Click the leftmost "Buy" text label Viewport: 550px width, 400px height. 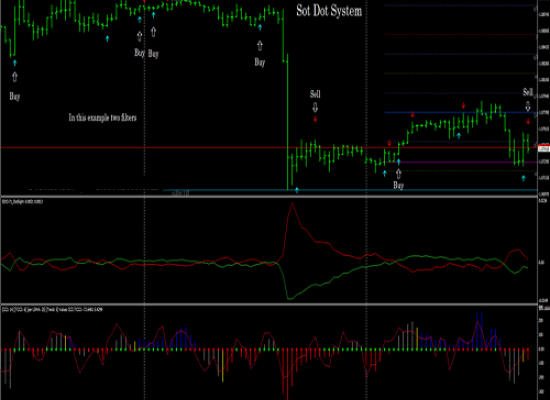point(14,96)
